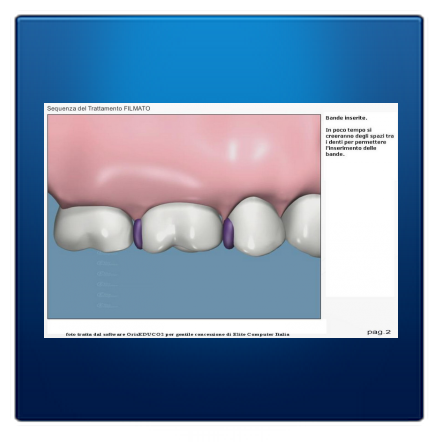
Task: Click the 'Bande inserite.' heading text
Action: coord(346,118)
